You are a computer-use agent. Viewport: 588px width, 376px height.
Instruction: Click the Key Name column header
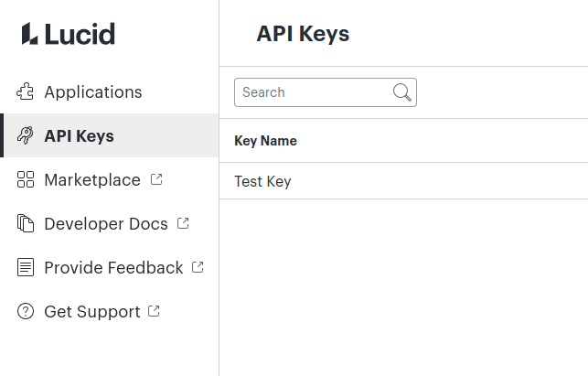[x=265, y=141]
